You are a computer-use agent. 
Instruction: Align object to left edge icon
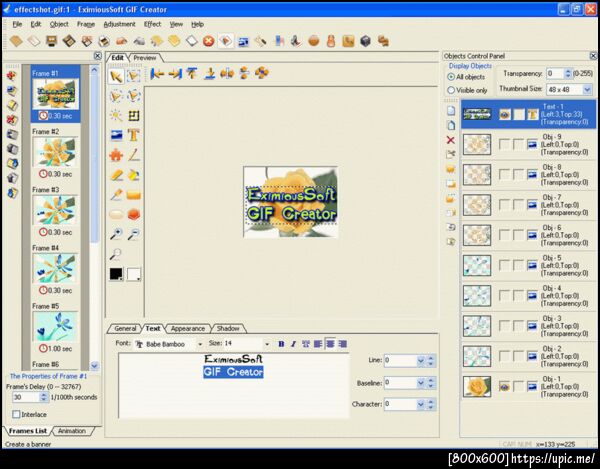[x=157, y=73]
